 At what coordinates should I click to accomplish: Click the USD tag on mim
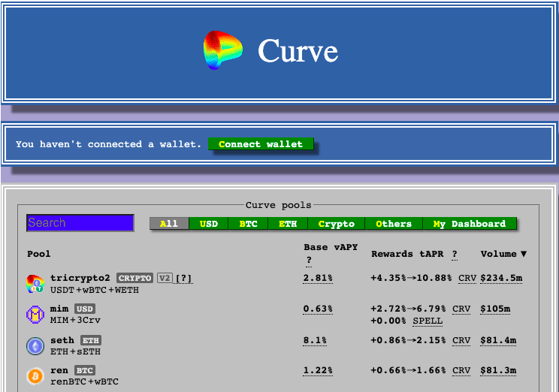pos(85,309)
